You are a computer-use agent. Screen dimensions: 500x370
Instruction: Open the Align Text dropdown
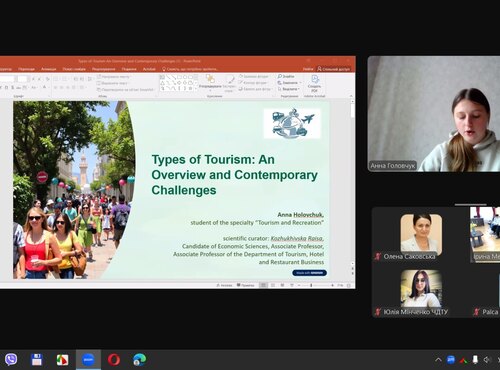[x=113, y=83]
